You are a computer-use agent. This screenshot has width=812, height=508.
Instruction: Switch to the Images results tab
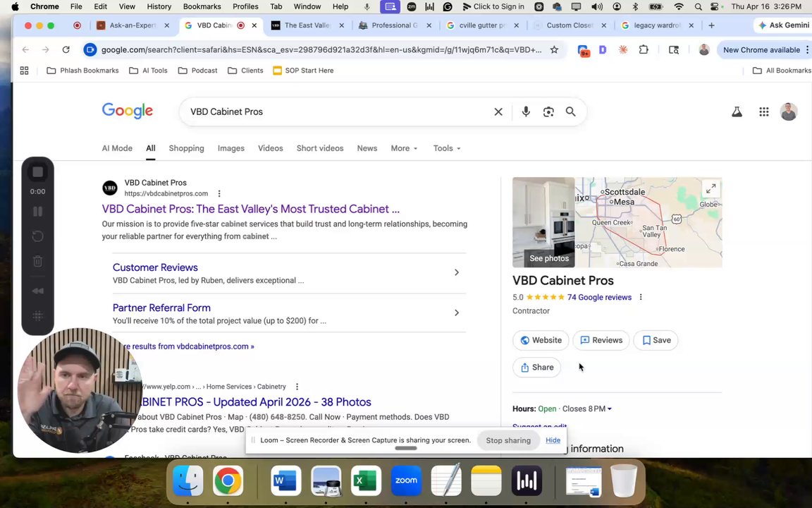tap(231, 148)
